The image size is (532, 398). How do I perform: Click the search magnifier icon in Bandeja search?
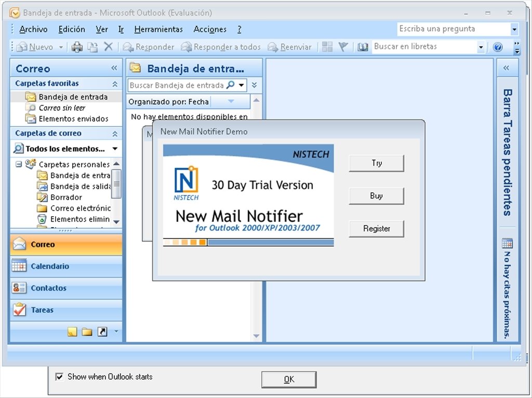pos(231,85)
